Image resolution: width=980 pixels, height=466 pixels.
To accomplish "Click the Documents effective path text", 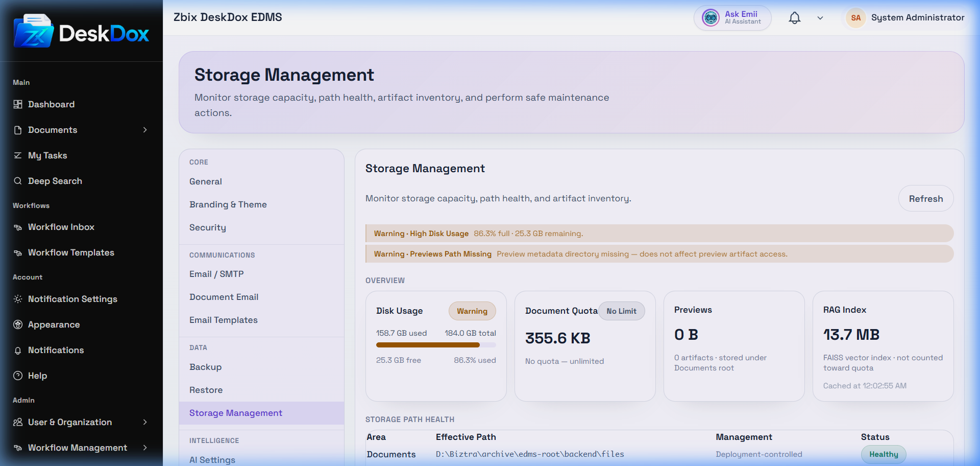I will pyautogui.click(x=530, y=454).
